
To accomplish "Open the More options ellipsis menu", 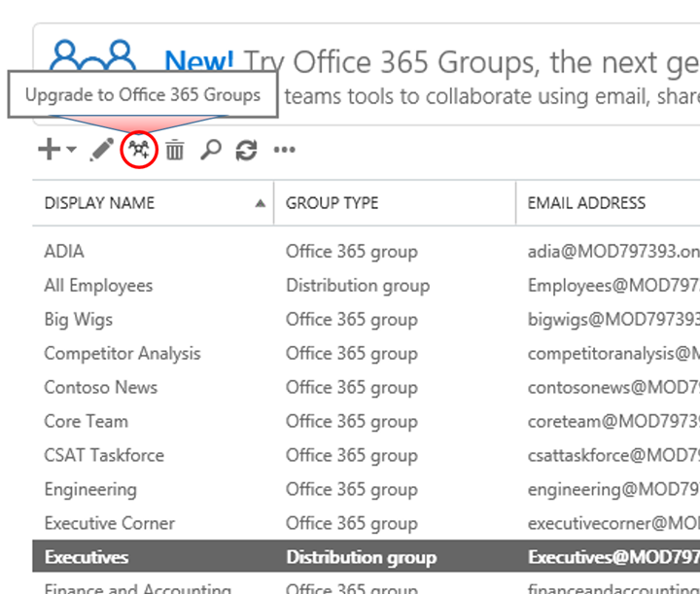I will point(284,150).
